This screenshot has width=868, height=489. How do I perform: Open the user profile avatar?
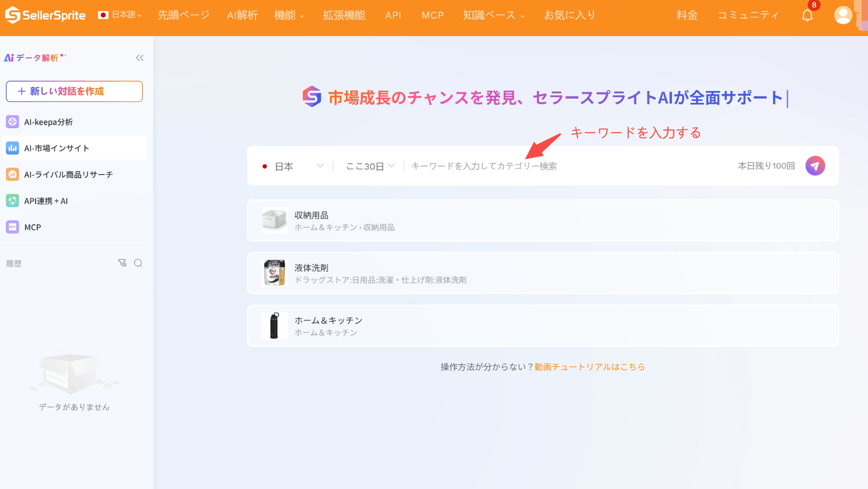843,15
